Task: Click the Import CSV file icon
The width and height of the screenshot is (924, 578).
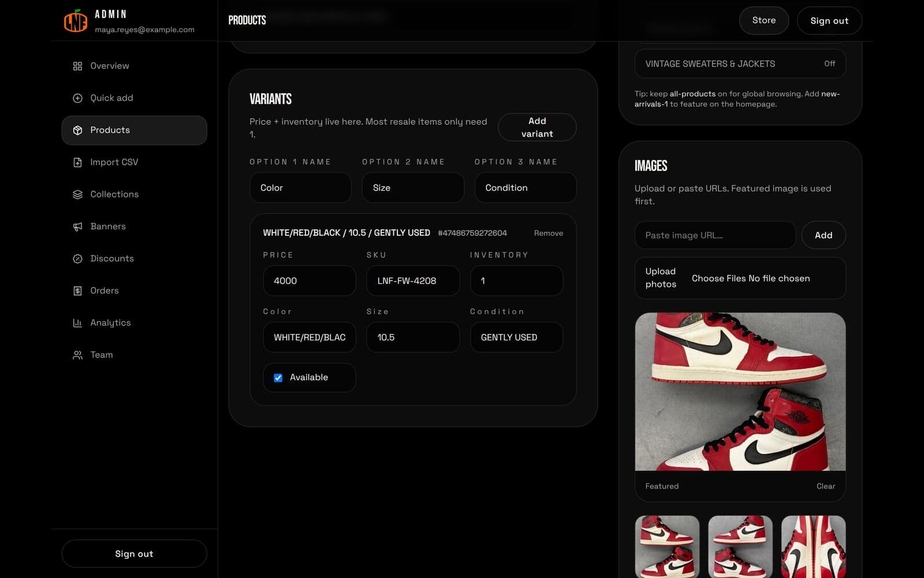Action: pyautogui.click(x=77, y=162)
